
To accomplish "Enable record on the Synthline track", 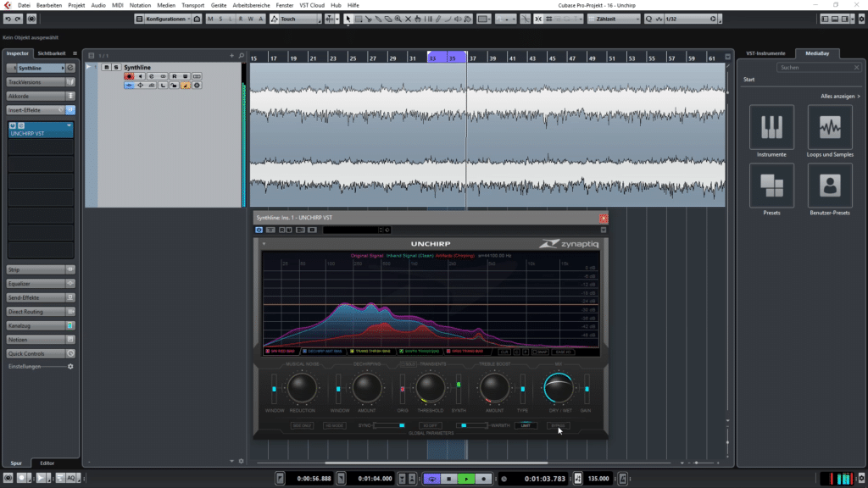I will click(x=129, y=76).
